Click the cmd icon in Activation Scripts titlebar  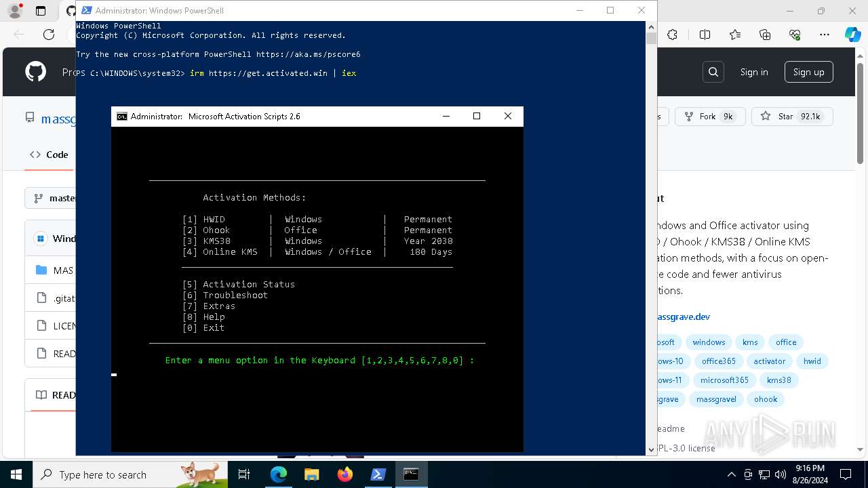tap(122, 117)
